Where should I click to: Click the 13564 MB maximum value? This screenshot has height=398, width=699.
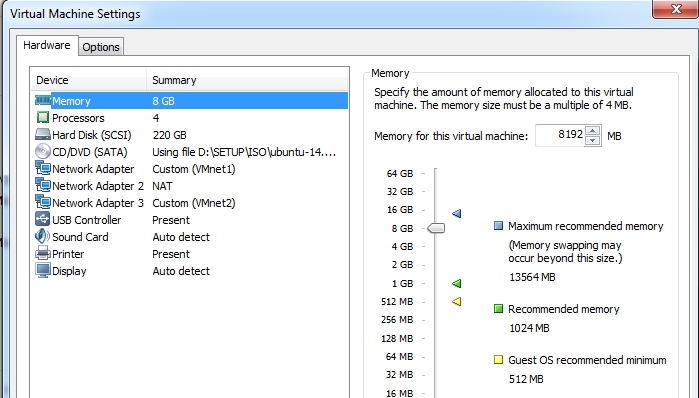pos(532,277)
